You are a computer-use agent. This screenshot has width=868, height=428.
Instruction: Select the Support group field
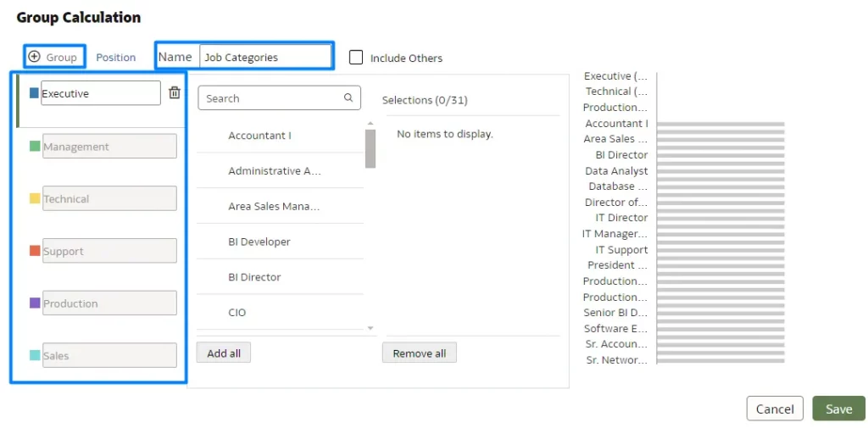(108, 252)
